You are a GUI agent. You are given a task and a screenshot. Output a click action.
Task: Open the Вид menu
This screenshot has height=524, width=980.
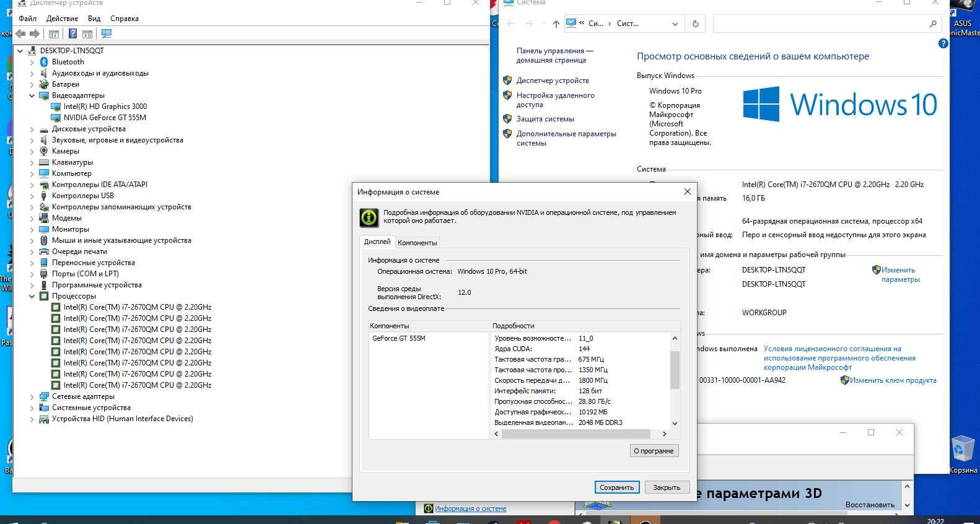coord(94,19)
